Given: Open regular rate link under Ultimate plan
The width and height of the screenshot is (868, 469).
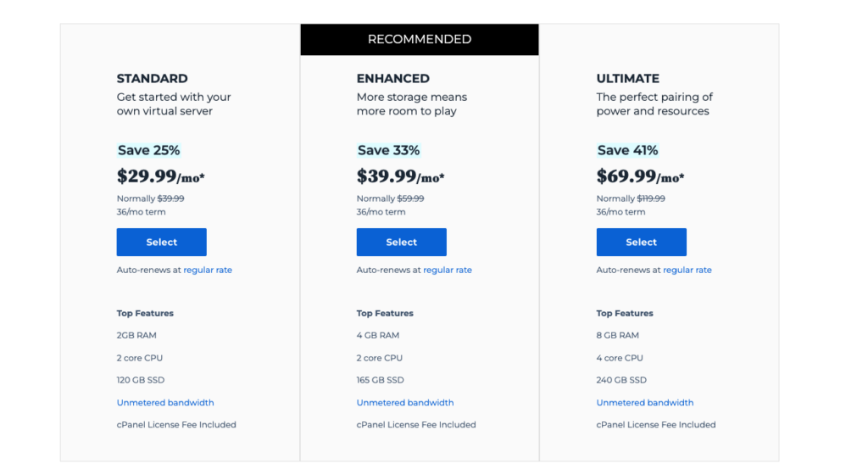Looking at the screenshot, I should point(687,270).
